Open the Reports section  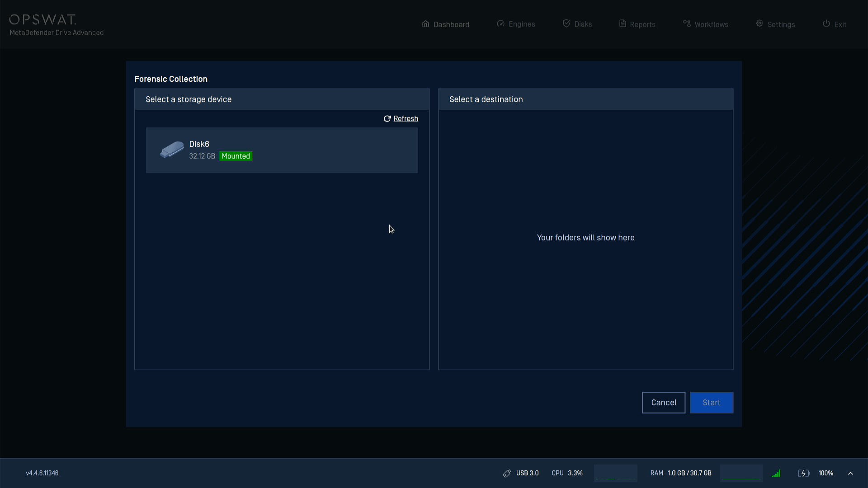637,24
